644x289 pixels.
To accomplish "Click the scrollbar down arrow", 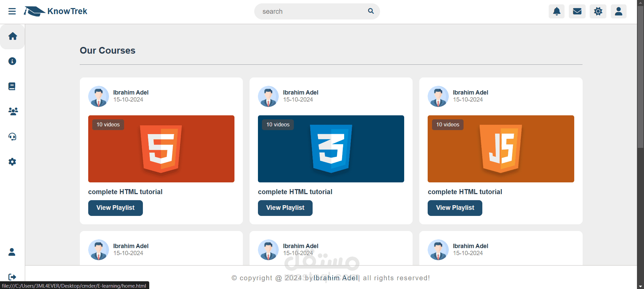I will coord(641,286).
